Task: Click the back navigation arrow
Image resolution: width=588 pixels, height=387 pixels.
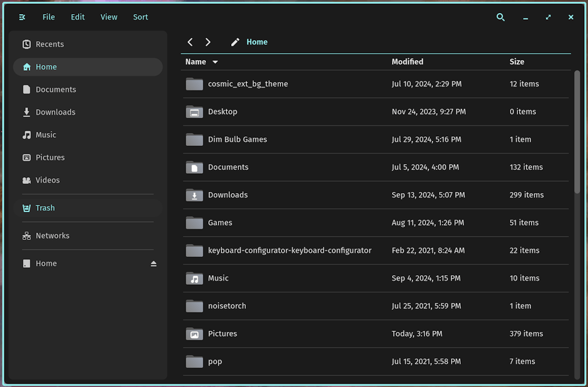Action: 190,42
